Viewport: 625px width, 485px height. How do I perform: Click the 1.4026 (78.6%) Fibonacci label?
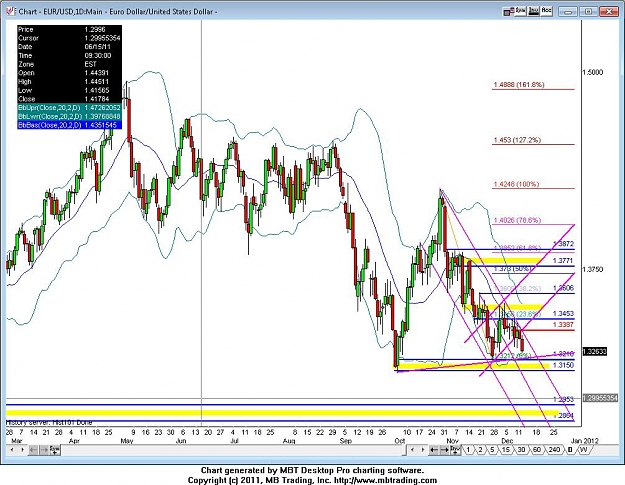pos(517,220)
